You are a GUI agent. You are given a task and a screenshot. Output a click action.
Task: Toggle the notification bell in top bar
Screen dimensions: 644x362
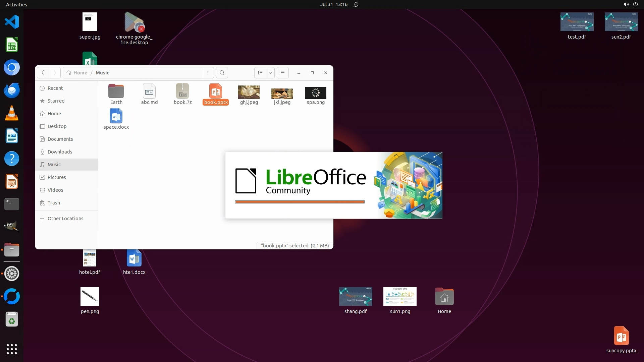click(356, 4)
